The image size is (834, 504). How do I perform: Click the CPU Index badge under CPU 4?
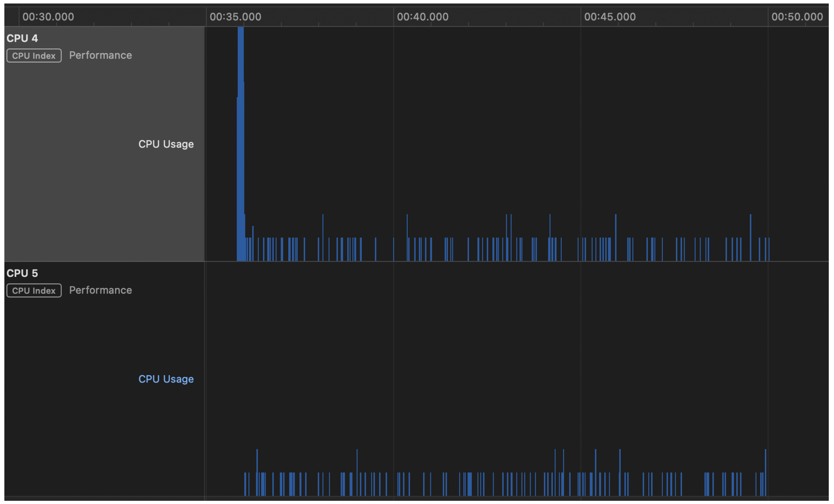pyautogui.click(x=34, y=55)
